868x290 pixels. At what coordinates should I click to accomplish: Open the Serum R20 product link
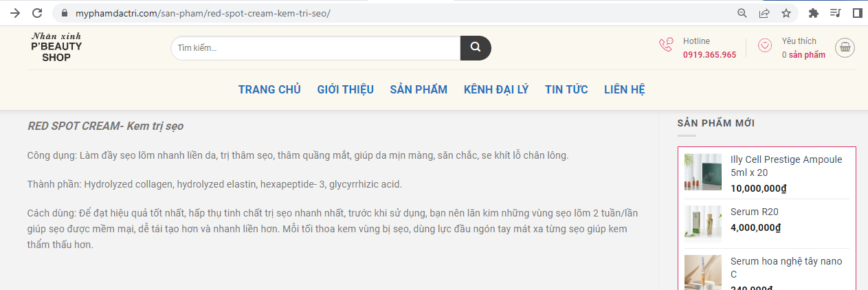tap(754, 212)
